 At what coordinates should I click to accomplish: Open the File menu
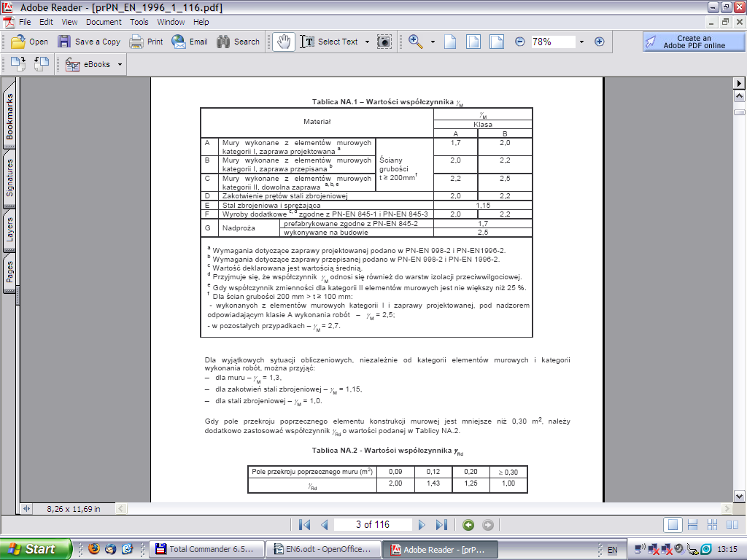click(25, 22)
